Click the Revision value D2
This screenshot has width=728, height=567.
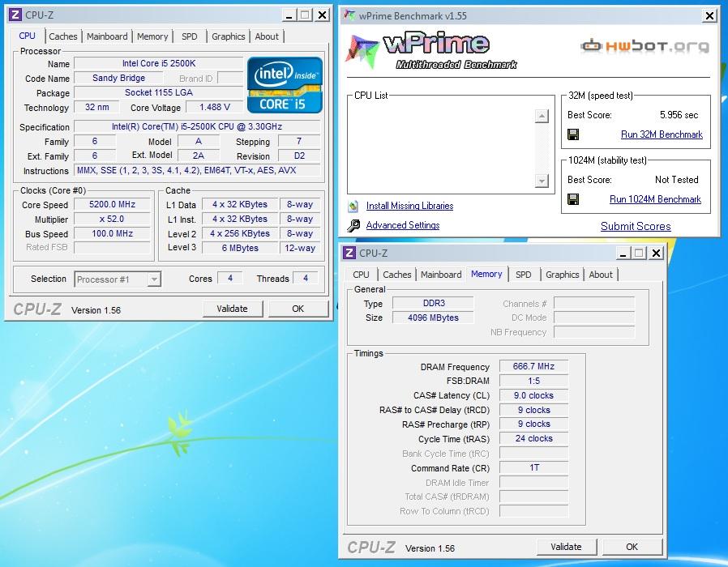point(299,156)
